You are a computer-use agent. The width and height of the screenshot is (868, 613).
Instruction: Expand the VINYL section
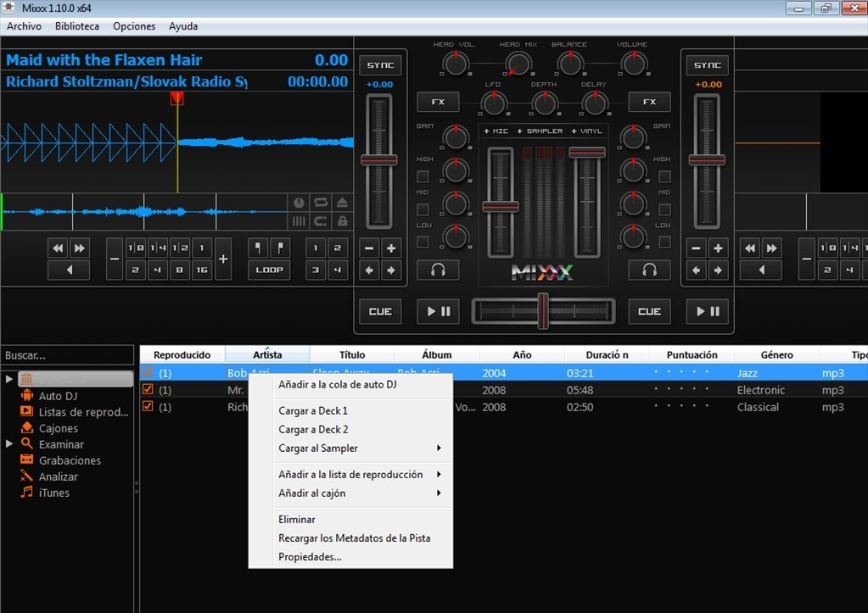(586, 131)
